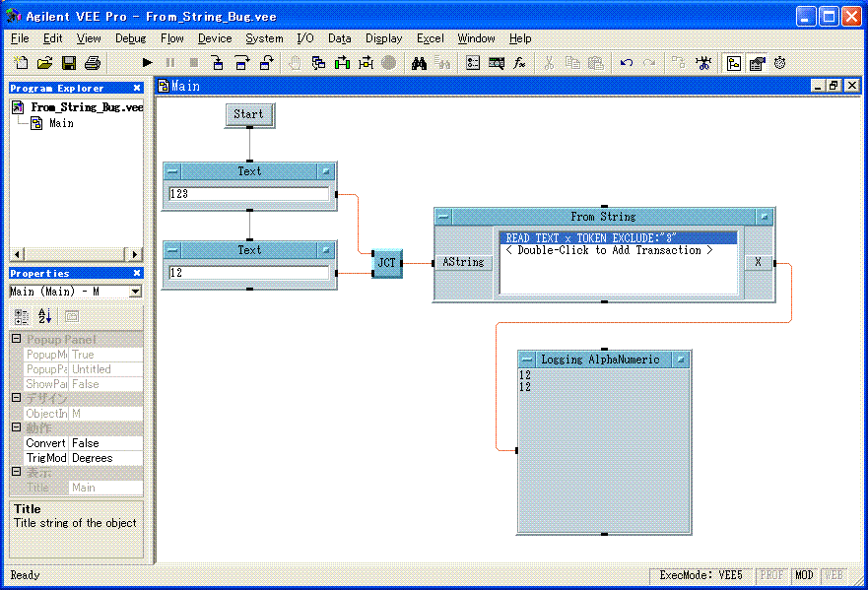Click the Step Into toolbar icon
This screenshot has height=590, width=868.
coord(218,63)
